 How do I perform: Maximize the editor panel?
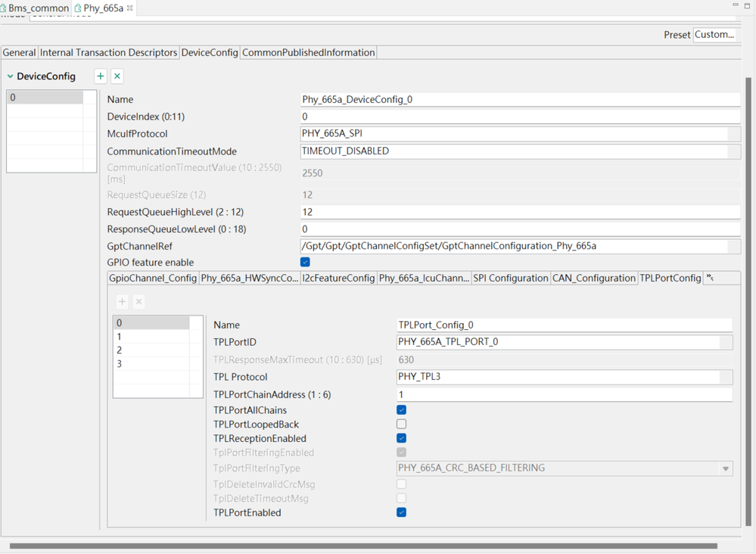click(x=746, y=5)
